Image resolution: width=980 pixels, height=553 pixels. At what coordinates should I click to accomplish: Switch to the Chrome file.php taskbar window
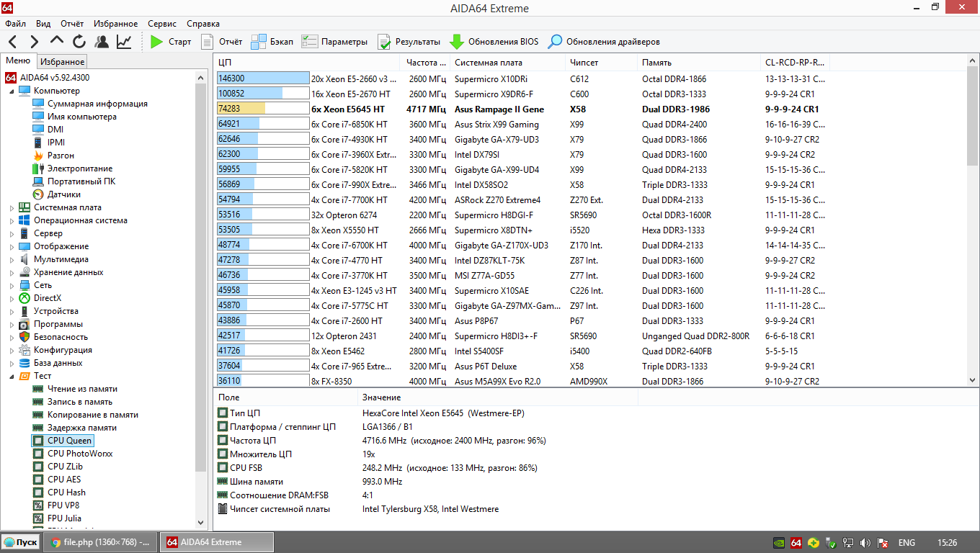tap(101, 542)
